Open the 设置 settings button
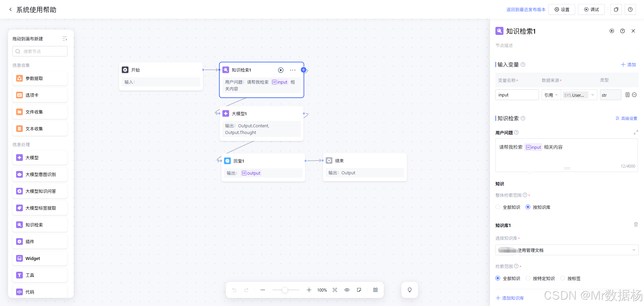This screenshot has width=644, height=306. [x=562, y=9]
